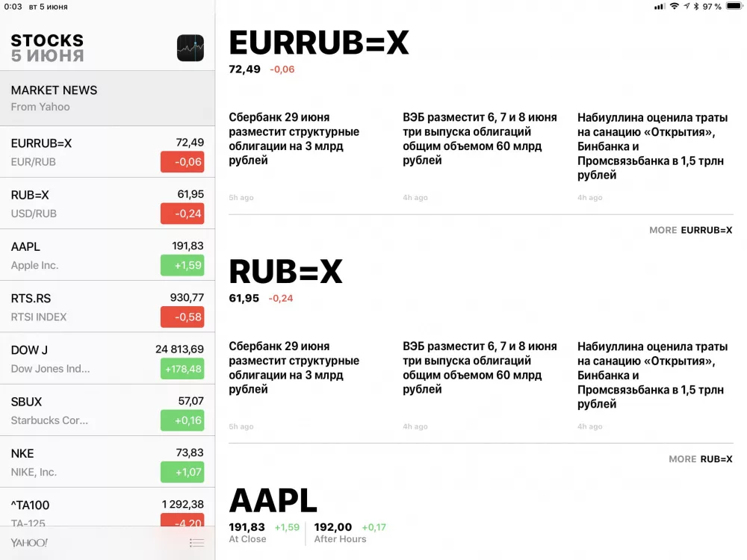Tap the Stocks chart app icon
This screenshot has height=560, width=747.
[x=190, y=48]
